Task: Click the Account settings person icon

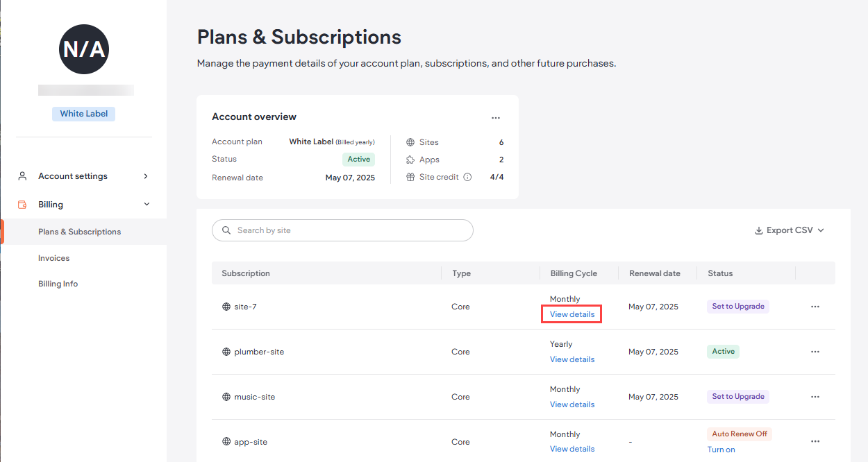Action: [22, 176]
